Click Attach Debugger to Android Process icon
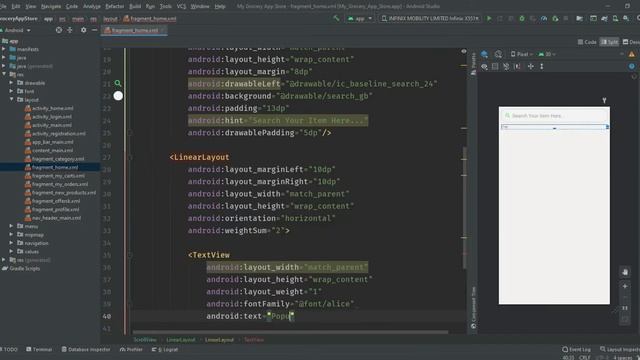Screen dimensions: 640x360 pyautogui.click(x=555, y=18)
